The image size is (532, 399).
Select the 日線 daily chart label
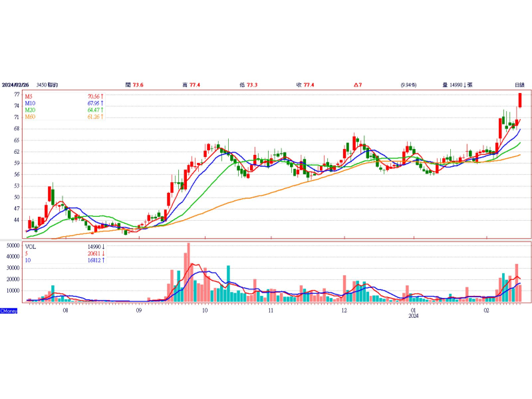click(519, 84)
